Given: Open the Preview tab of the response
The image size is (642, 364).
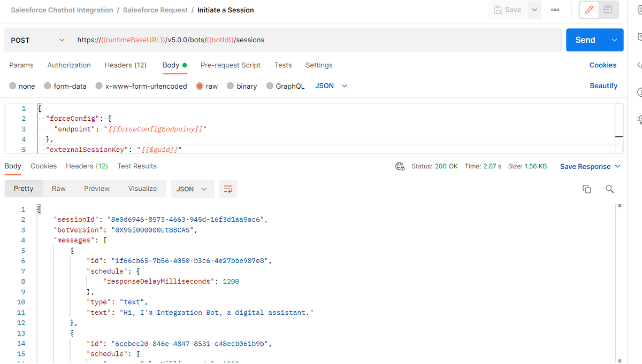Looking at the screenshot, I should [97, 189].
